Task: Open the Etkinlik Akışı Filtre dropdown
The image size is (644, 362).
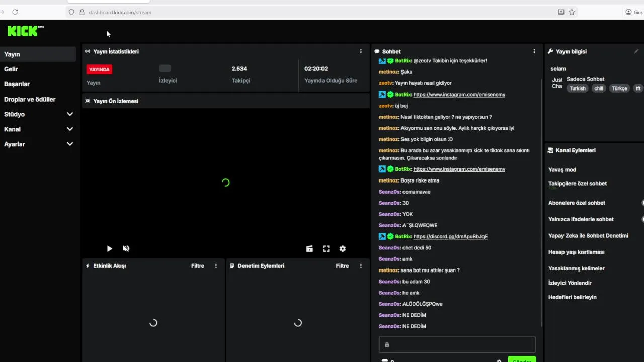Action: click(x=198, y=266)
